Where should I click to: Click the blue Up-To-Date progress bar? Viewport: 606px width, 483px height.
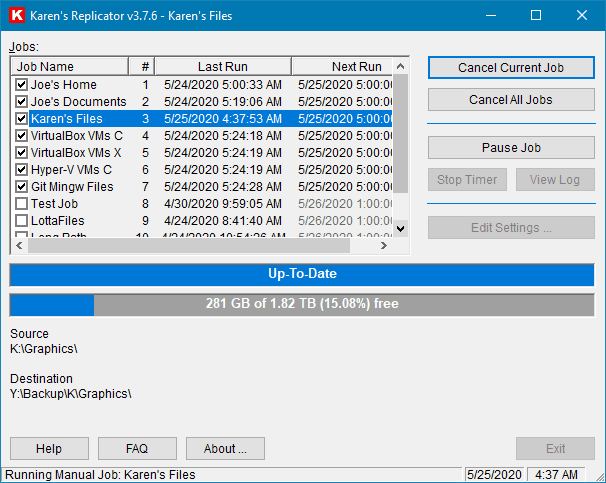[x=302, y=274]
